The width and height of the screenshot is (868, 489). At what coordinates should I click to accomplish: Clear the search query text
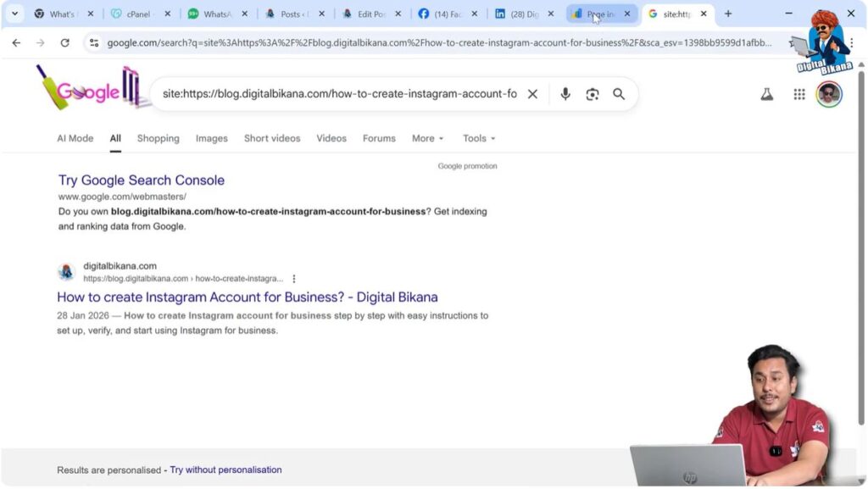(532, 94)
